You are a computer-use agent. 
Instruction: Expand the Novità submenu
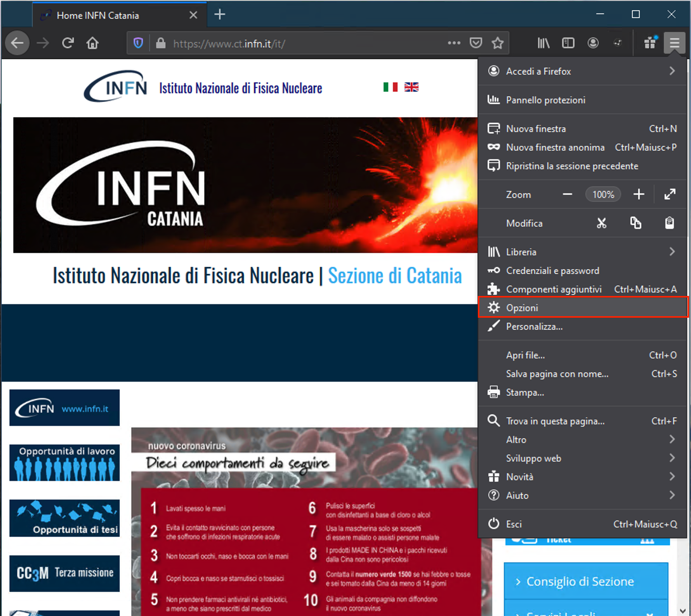[x=582, y=477]
